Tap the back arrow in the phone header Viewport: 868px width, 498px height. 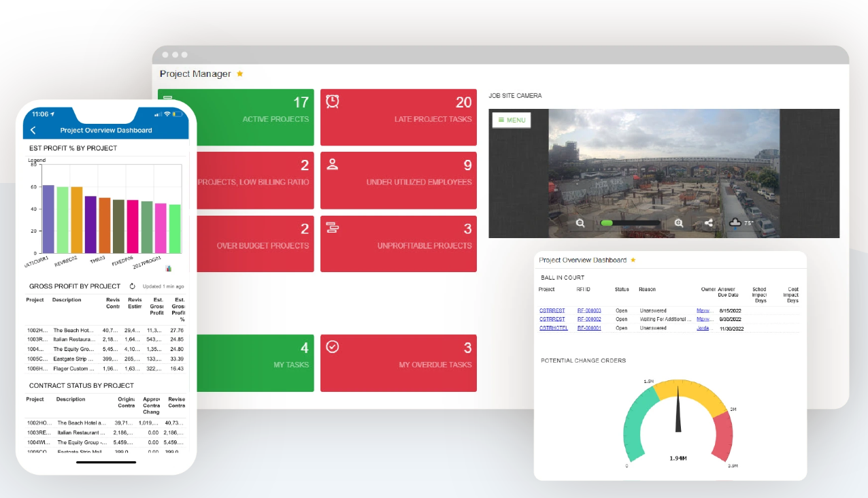tap(33, 130)
